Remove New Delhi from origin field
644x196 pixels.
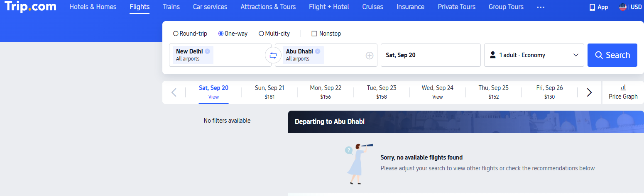click(x=207, y=51)
